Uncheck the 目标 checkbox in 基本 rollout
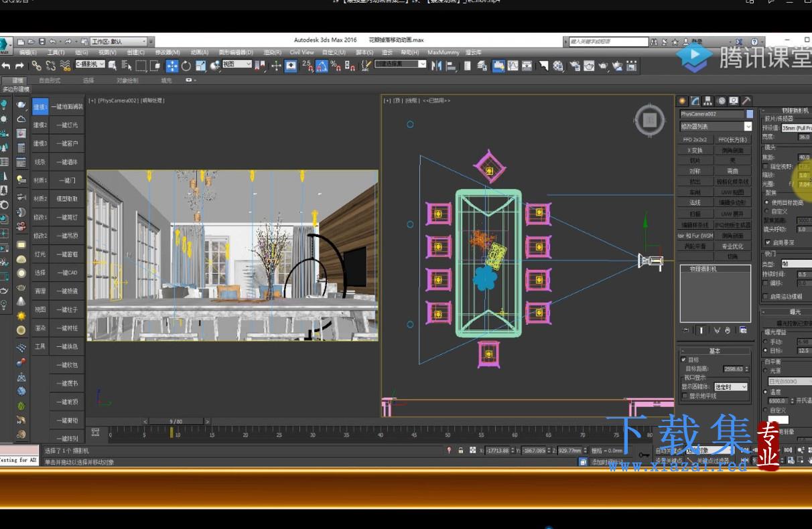 [x=683, y=360]
